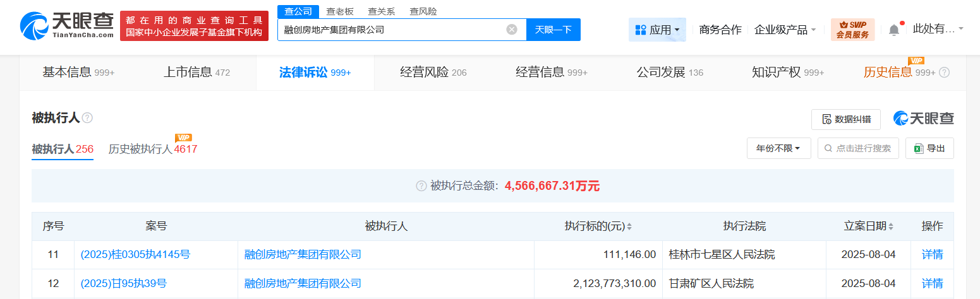This screenshot has height=299, width=980.
Task: Click the help icon next to 历史信息
Action: [x=944, y=73]
